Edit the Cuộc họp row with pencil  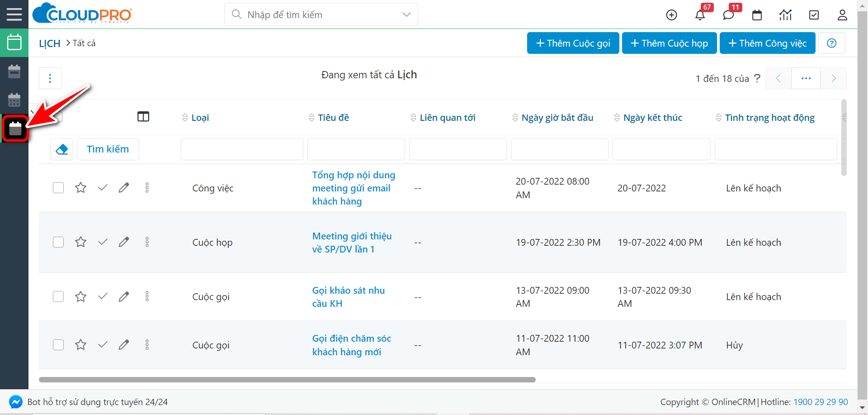coord(124,242)
